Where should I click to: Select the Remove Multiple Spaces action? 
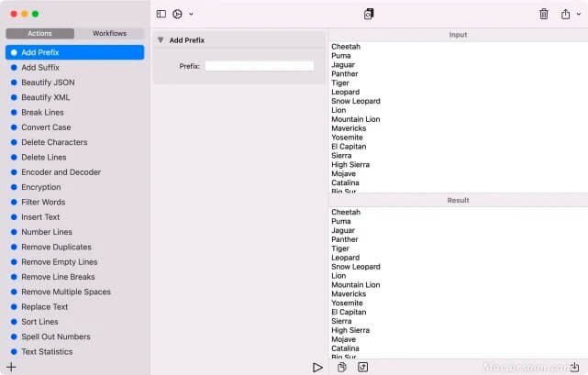coord(74,292)
